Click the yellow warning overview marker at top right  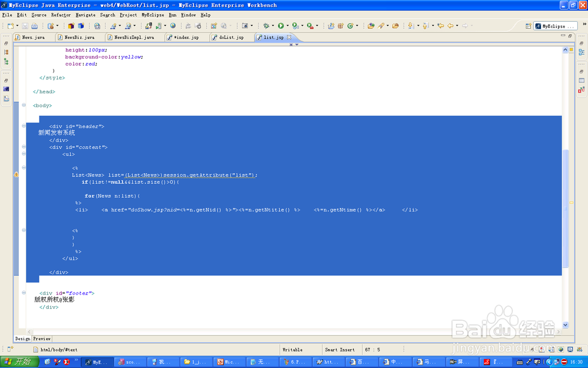click(x=571, y=49)
